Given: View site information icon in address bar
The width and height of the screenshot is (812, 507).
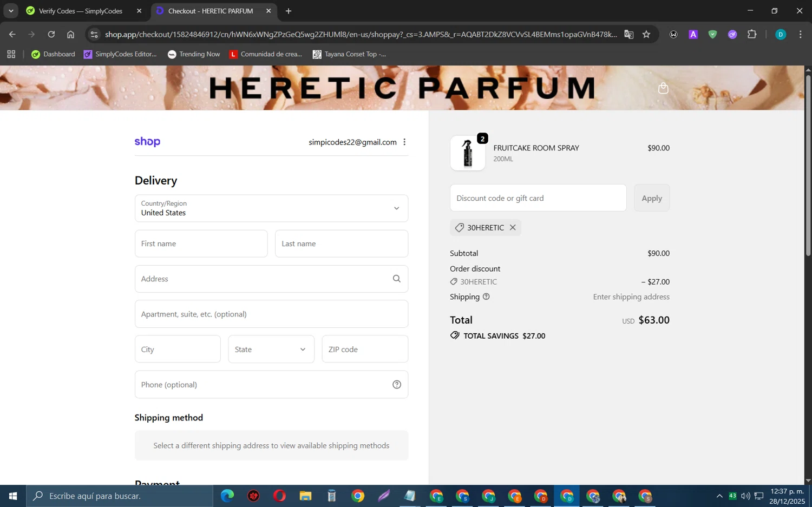Looking at the screenshot, I should tap(94, 34).
